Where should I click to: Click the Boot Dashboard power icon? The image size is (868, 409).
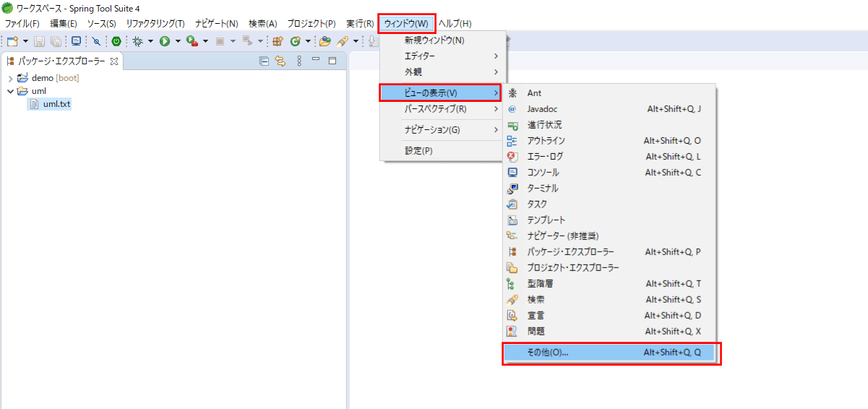(x=116, y=41)
